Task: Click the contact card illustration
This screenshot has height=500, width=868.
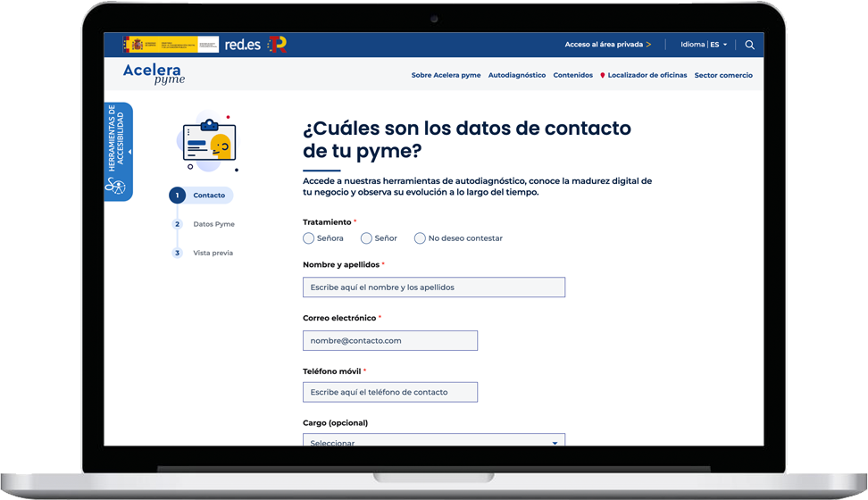Action: point(209,143)
